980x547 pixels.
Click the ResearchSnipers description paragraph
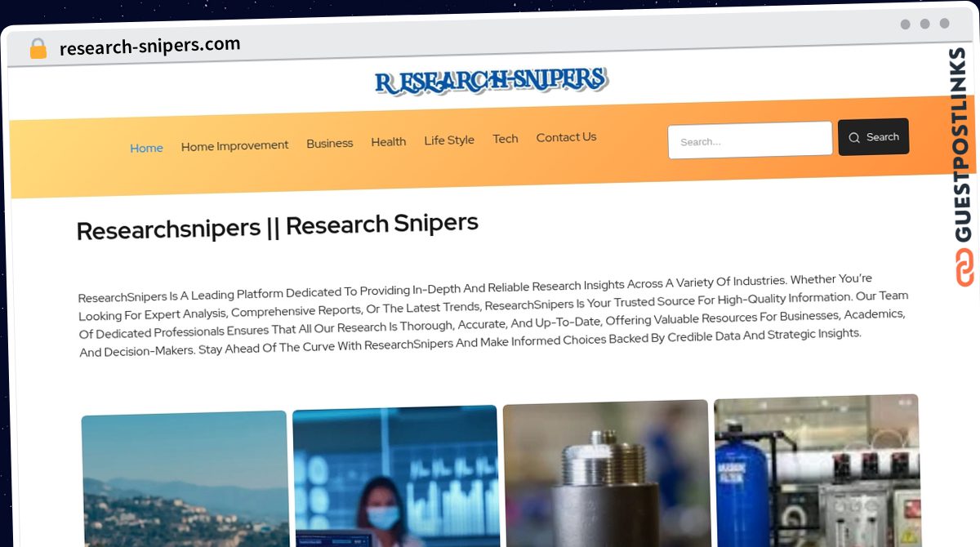click(x=493, y=315)
